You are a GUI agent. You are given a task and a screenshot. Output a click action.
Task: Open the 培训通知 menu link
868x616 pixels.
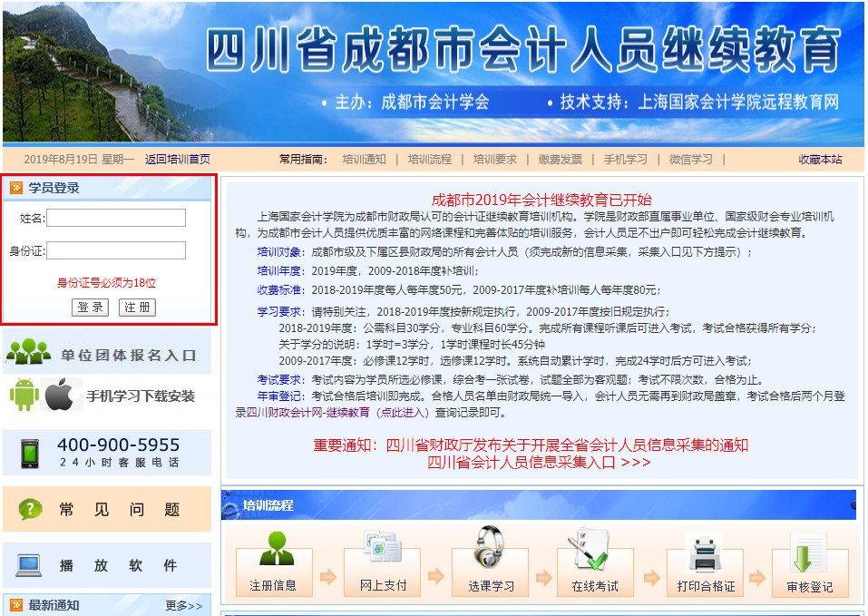365,156
